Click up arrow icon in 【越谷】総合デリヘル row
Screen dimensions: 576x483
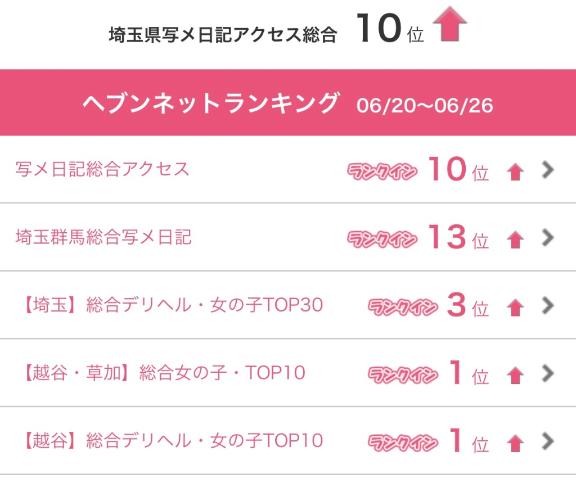coord(515,443)
